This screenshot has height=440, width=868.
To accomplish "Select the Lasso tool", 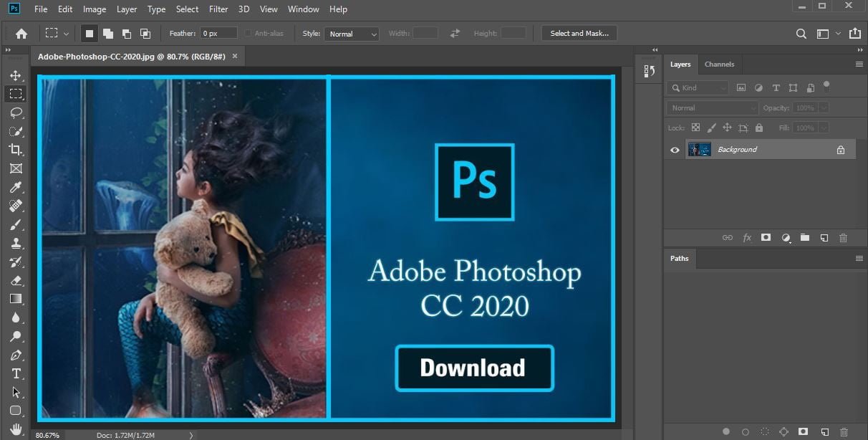I will click(x=16, y=113).
